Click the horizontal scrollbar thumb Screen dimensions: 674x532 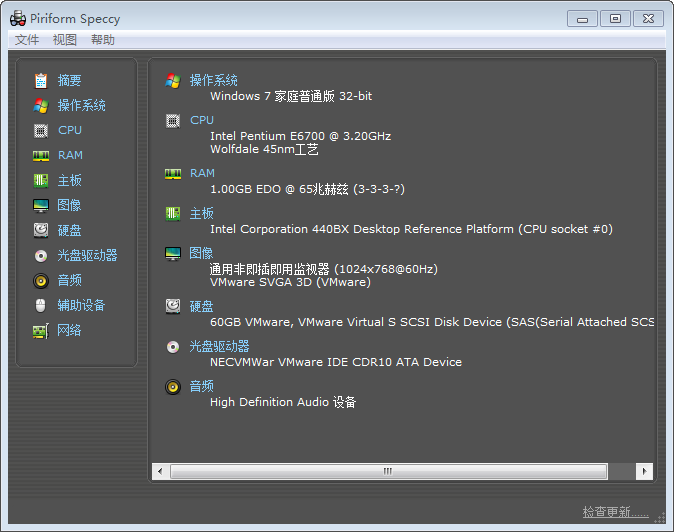[389, 471]
